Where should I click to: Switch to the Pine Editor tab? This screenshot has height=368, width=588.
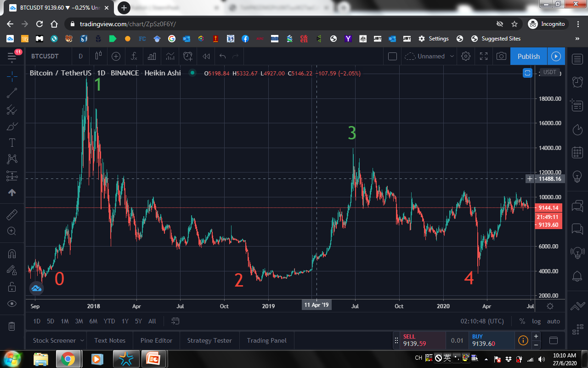click(x=156, y=340)
